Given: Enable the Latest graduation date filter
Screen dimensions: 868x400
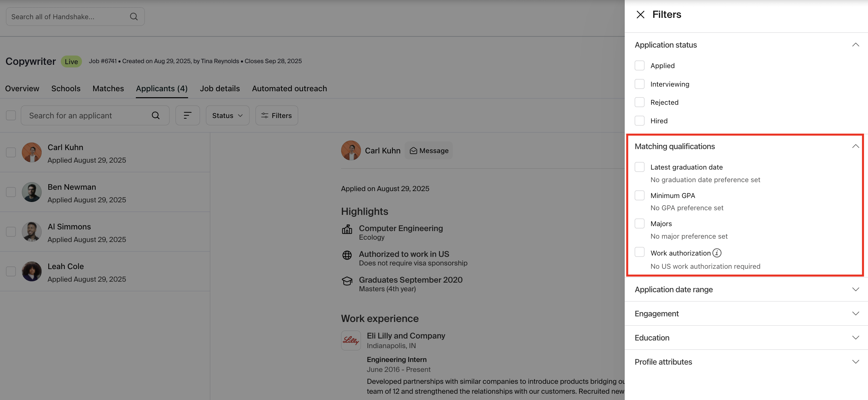Looking at the screenshot, I should point(639,167).
